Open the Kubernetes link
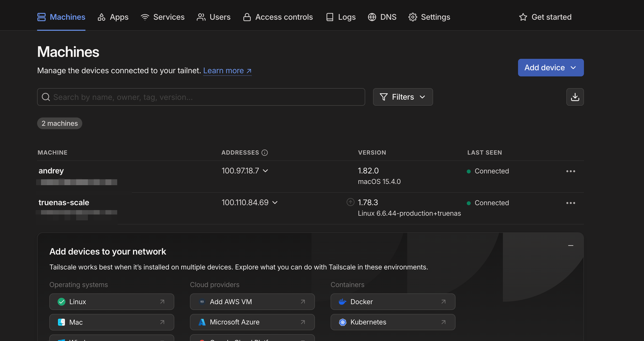This screenshot has height=341, width=644. pos(393,322)
